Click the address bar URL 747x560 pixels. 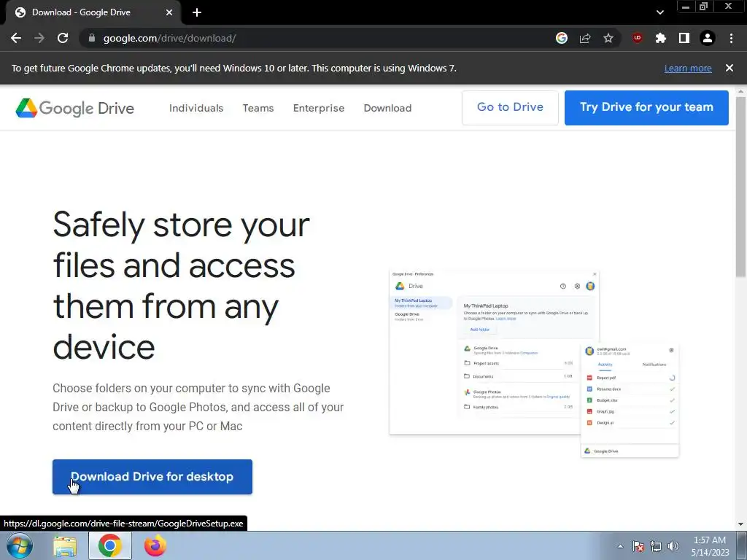tap(169, 38)
